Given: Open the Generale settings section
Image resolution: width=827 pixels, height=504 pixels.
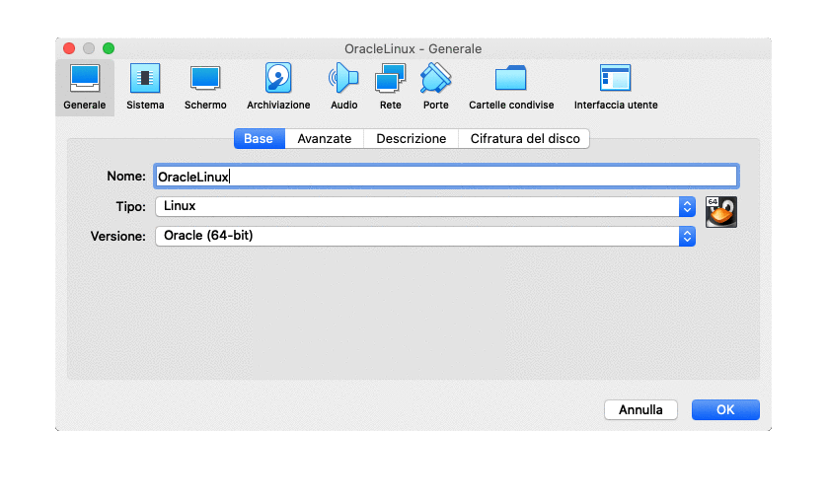Looking at the screenshot, I should 85,87.
